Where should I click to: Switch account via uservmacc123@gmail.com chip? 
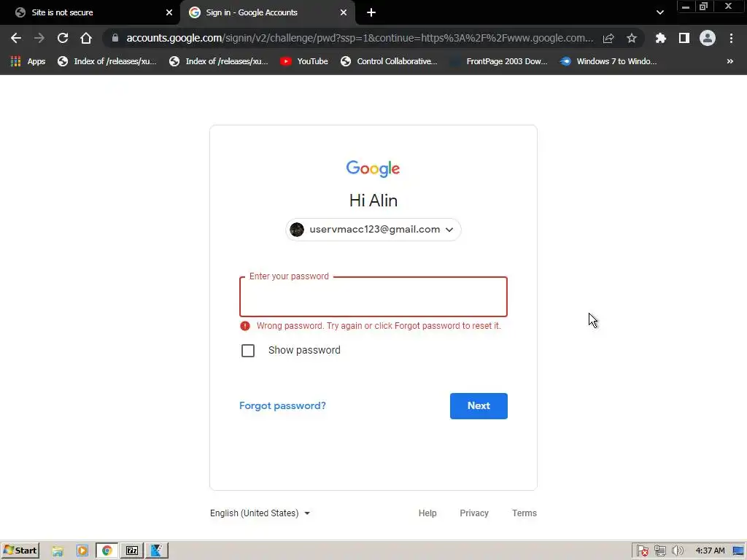(x=373, y=230)
